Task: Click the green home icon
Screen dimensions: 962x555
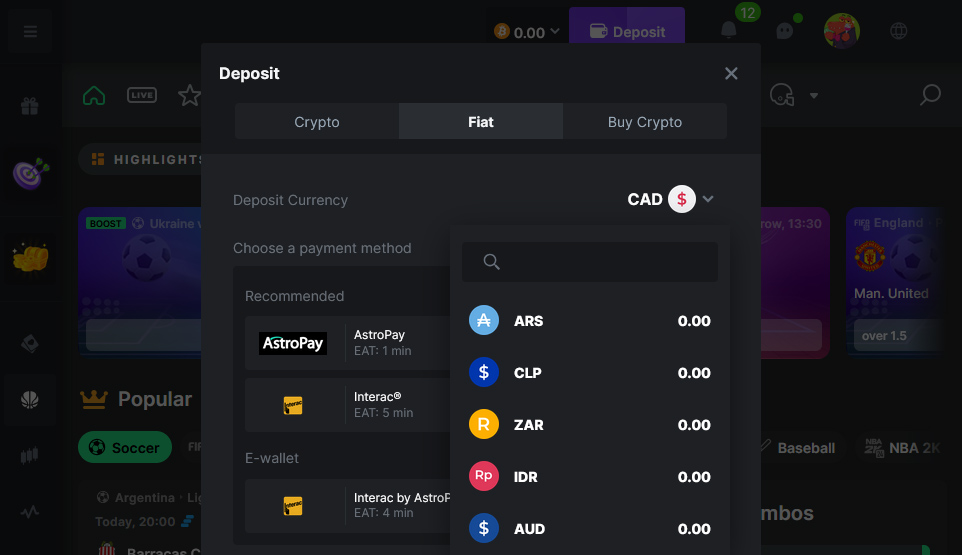Action: (x=94, y=96)
